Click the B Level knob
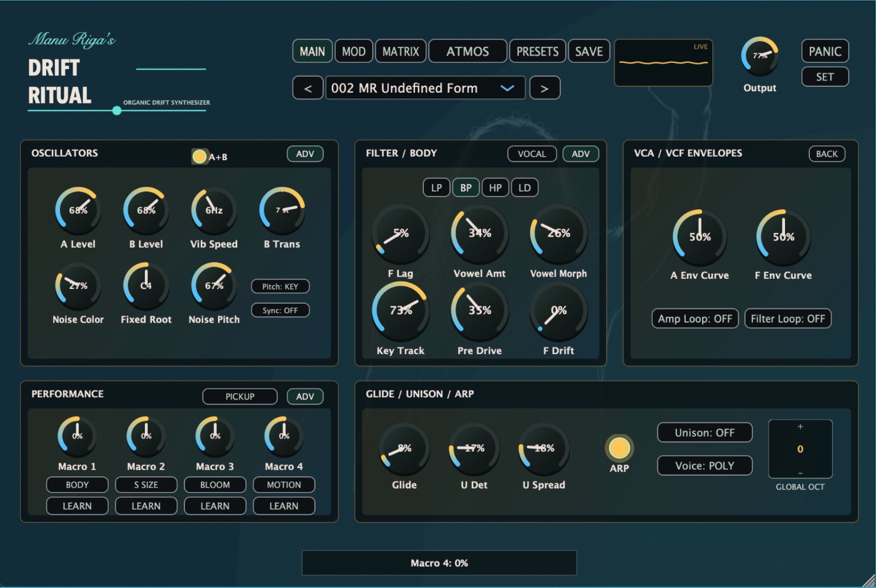 coord(146,210)
